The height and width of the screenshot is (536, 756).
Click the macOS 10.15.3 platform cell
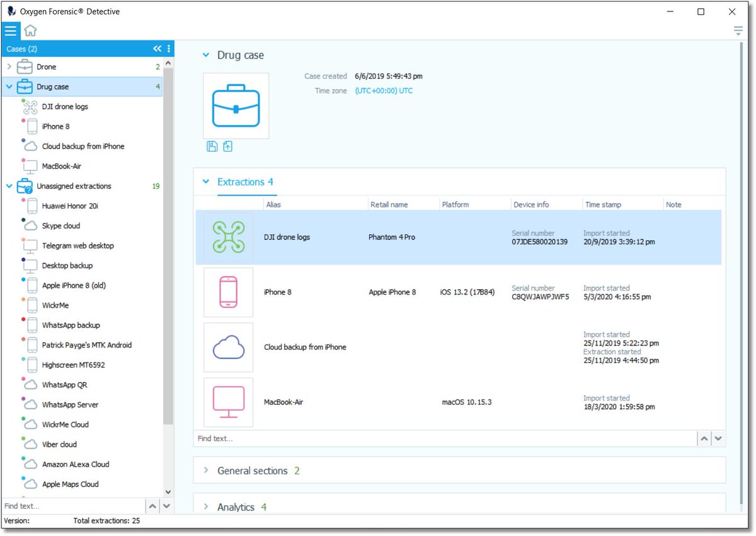coord(467,402)
